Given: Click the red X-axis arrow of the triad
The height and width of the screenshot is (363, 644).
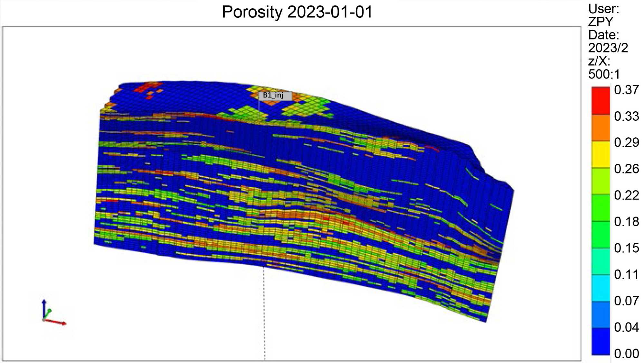Looking at the screenshot, I should [x=59, y=322].
